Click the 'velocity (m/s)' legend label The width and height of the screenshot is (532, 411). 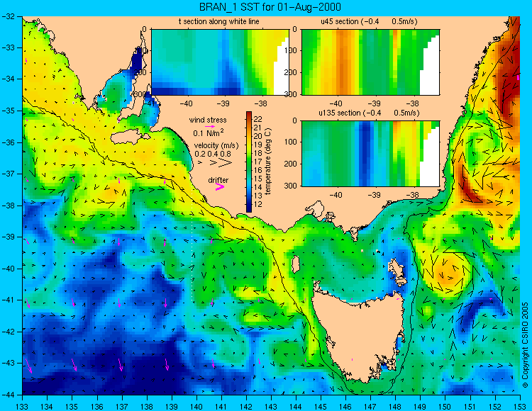216,145
